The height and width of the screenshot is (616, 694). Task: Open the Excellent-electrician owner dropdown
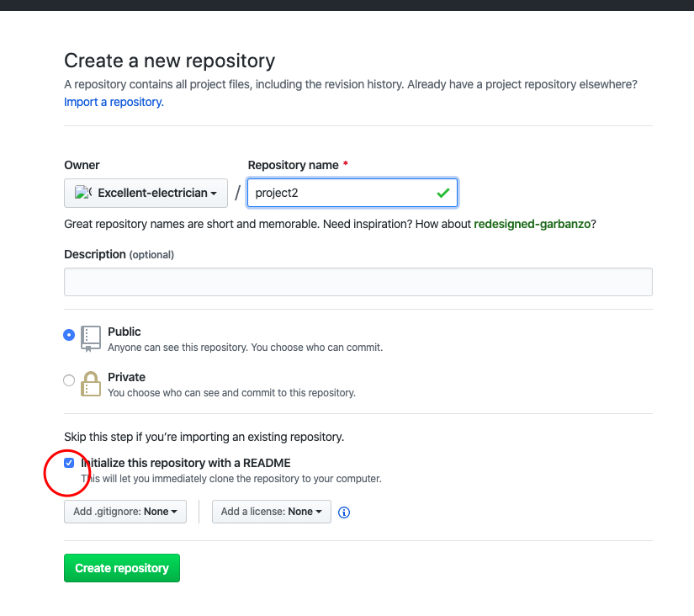(x=146, y=193)
